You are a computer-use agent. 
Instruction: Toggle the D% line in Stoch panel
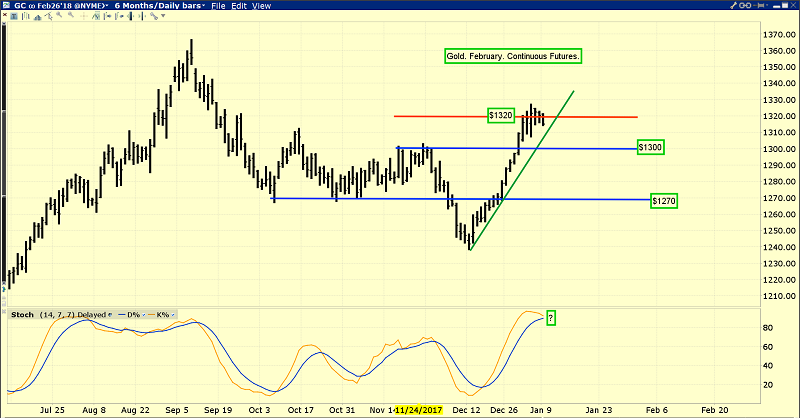point(129,315)
